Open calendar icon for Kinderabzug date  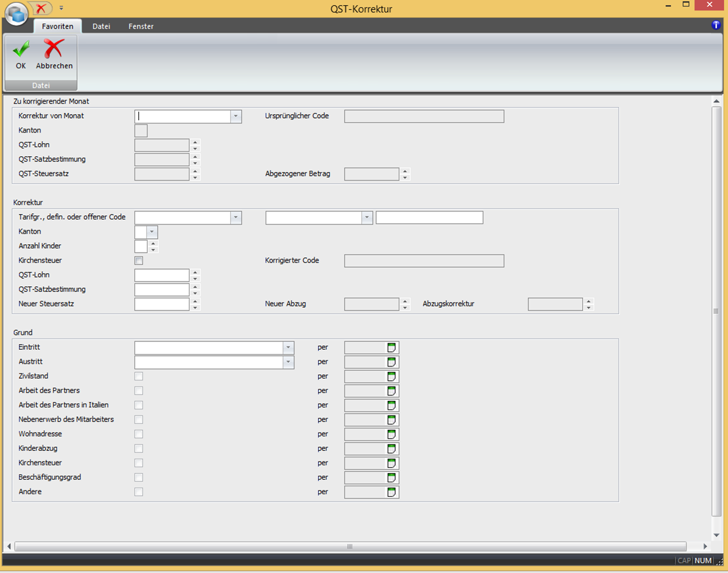392,449
